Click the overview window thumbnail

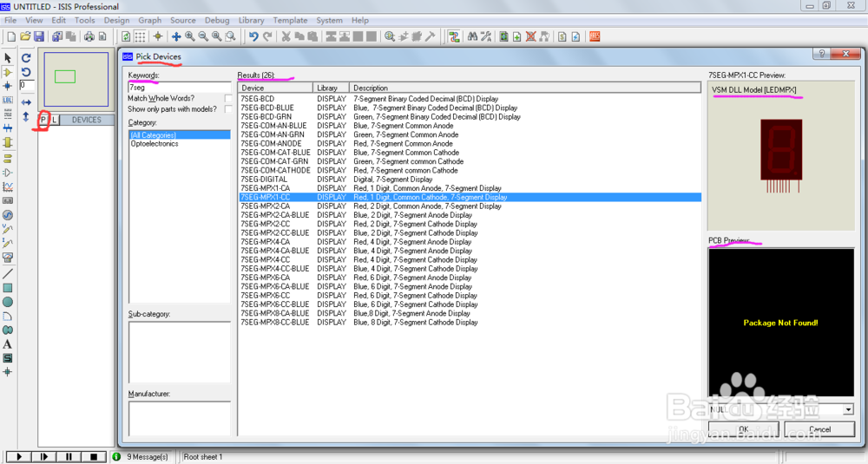[76, 79]
